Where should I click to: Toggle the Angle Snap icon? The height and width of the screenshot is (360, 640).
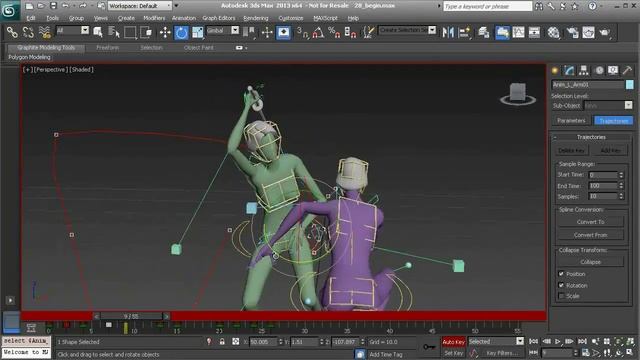point(318,32)
